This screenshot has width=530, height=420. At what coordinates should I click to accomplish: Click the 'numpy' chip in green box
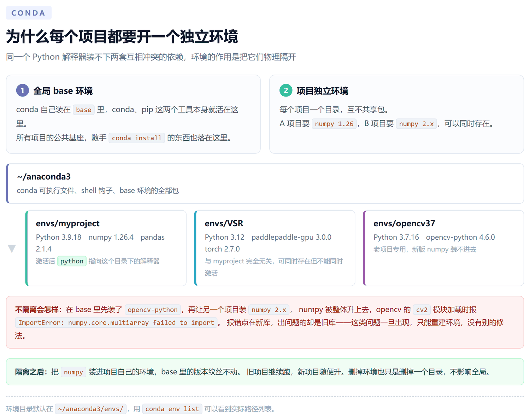73,372
